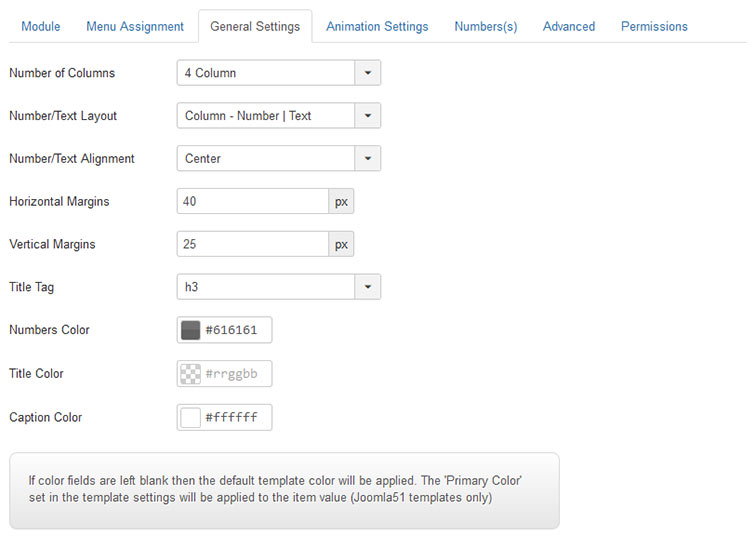This screenshot has width=756, height=549.
Task: Click the Caption Color white swatch
Action: [190, 417]
